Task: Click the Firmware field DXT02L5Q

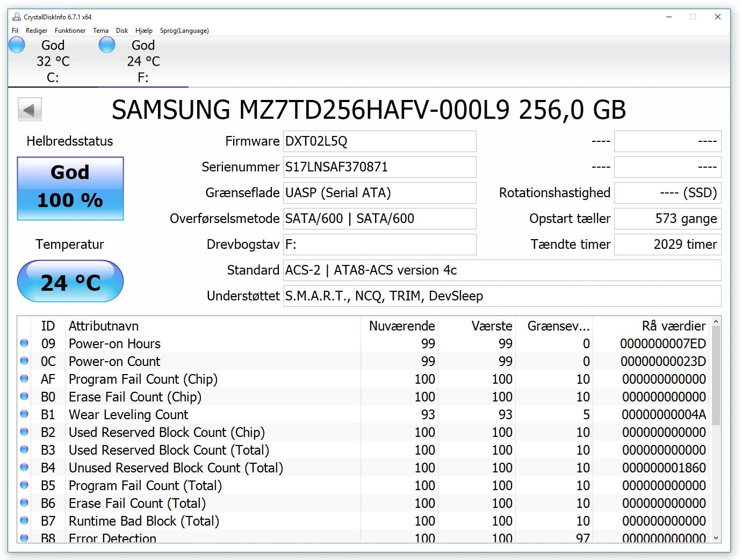Action: (x=380, y=141)
